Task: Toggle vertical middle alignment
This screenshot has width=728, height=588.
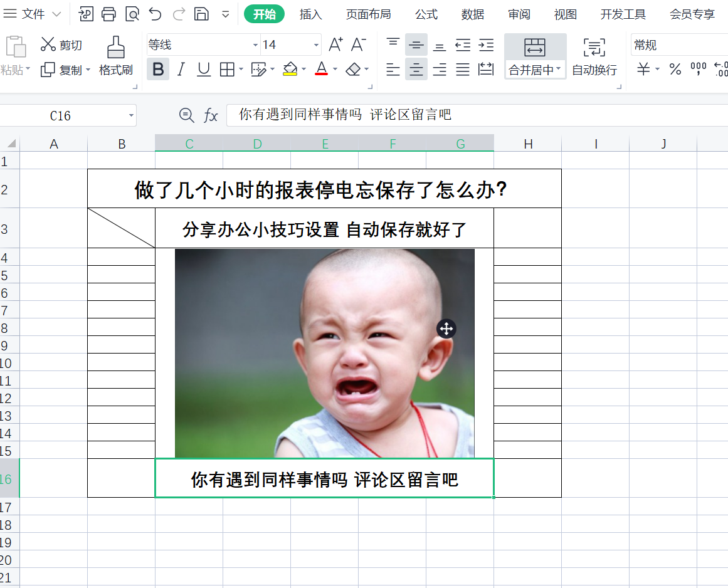Action: pyautogui.click(x=416, y=45)
